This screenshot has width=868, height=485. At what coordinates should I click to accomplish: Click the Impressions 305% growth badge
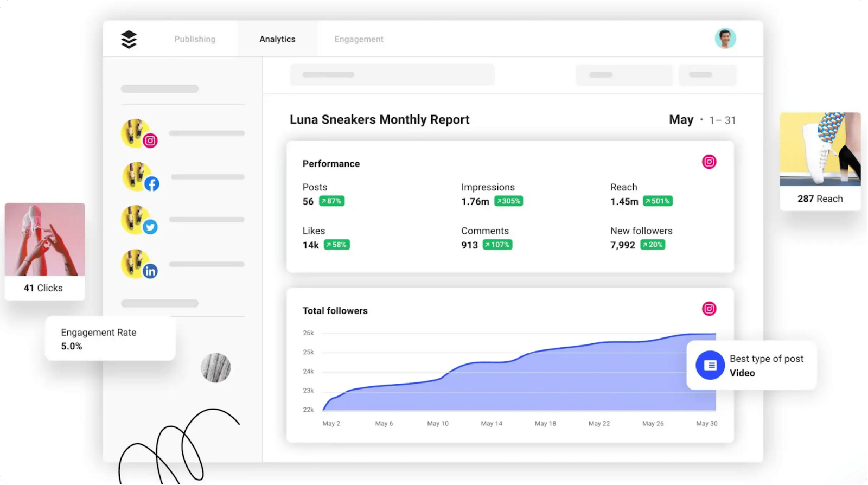508,201
